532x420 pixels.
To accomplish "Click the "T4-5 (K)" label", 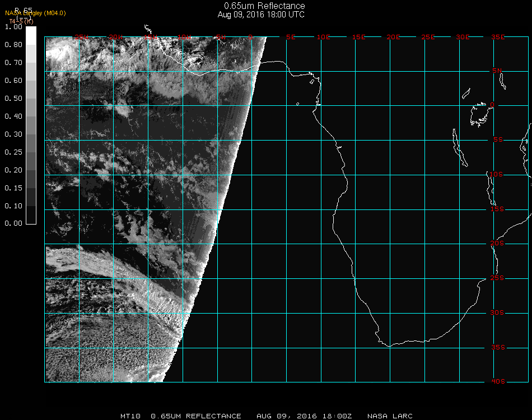I will [21, 21].
